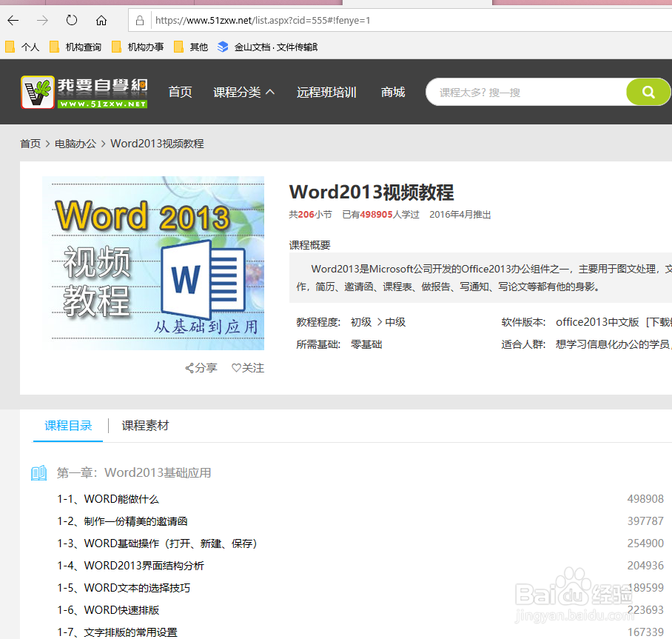The image size is (672, 639).
Task: Click the 中级 level link
Action: [x=395, y=322]
